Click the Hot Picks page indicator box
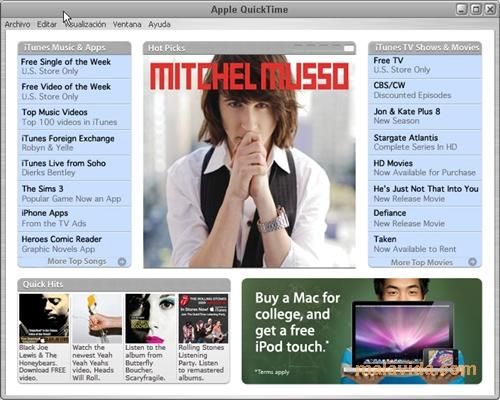Screen dimensions: 500x400 click(349, 48)
